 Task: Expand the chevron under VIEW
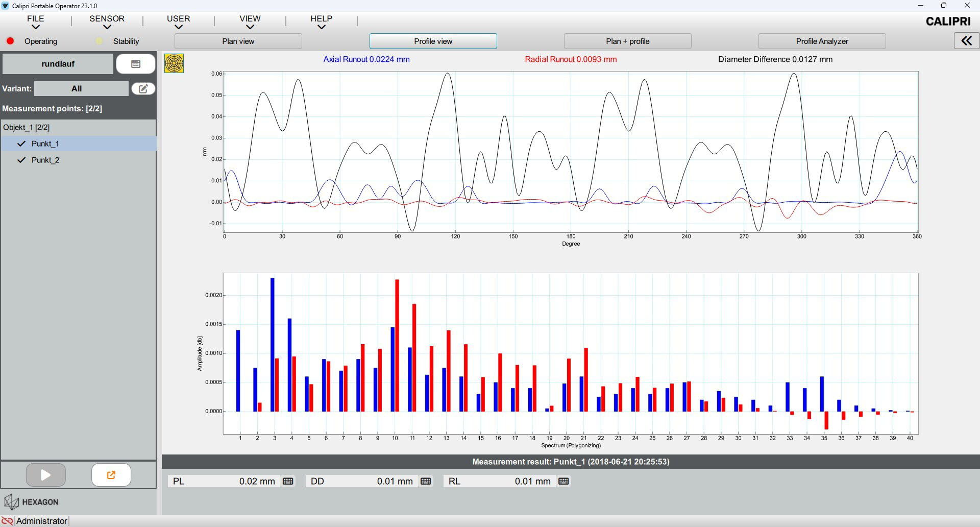(250, 27)
